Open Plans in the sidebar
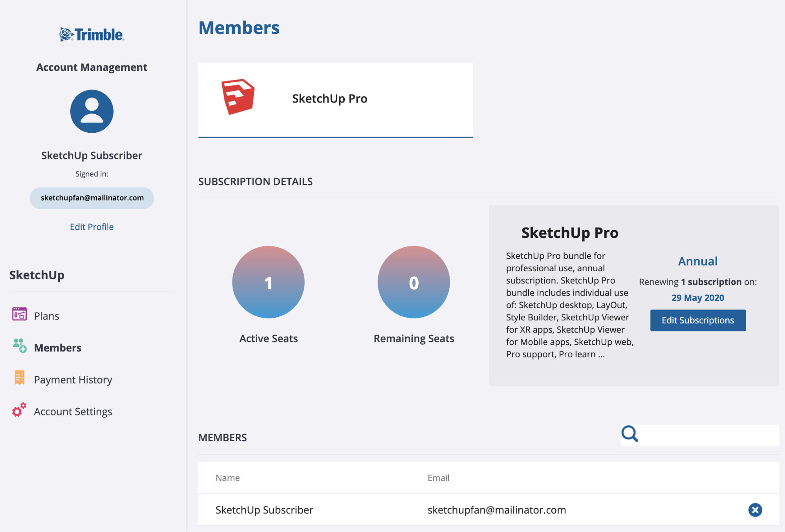This screenshot has height=532, width=785. (46, 316)
